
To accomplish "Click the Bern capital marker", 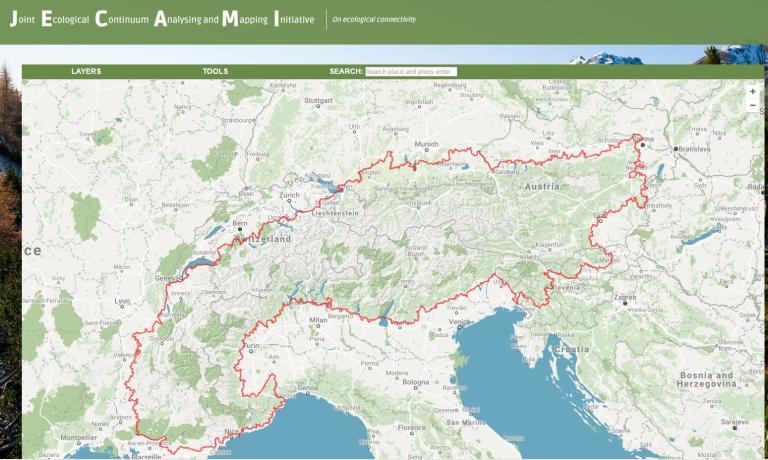I will [240, 229].
